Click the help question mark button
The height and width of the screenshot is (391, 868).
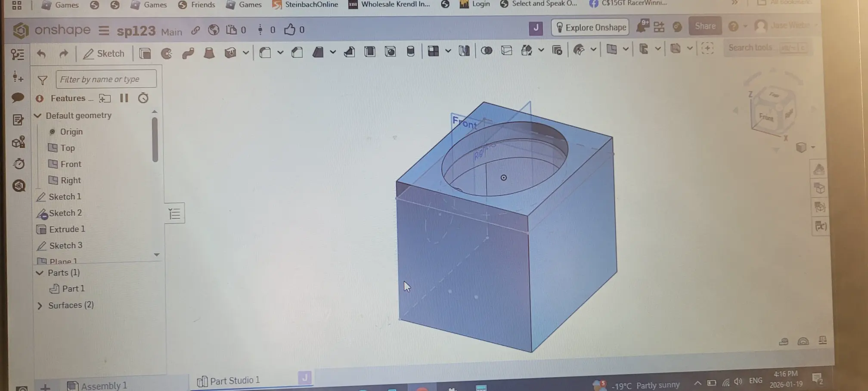click(733, 26)
